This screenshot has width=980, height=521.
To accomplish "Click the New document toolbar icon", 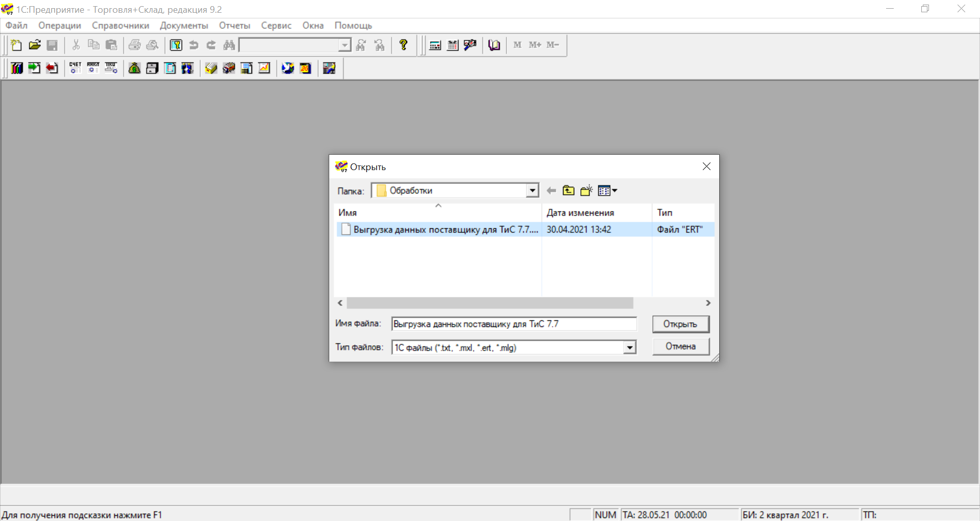I will (x=16, y=45).
